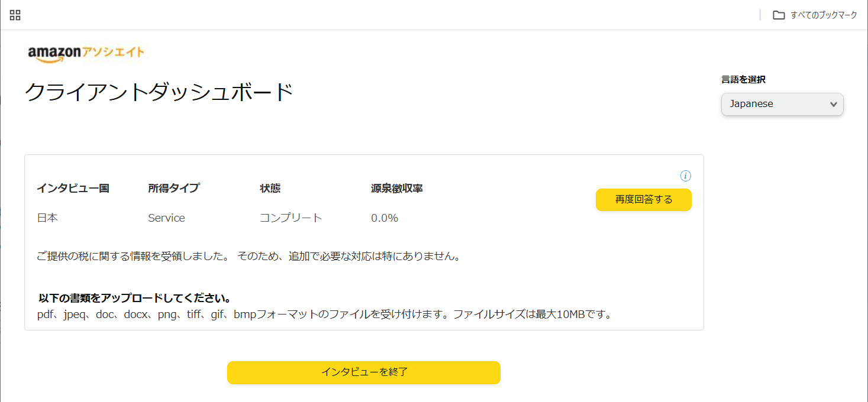Open the すべてのブックマーク folder

[815, 15]
